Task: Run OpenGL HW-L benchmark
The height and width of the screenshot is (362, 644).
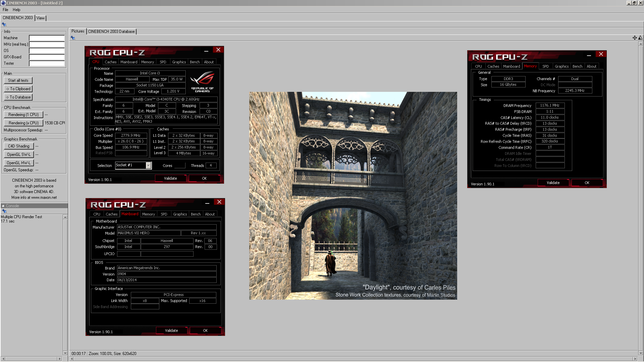Action: tap(19, 163)
